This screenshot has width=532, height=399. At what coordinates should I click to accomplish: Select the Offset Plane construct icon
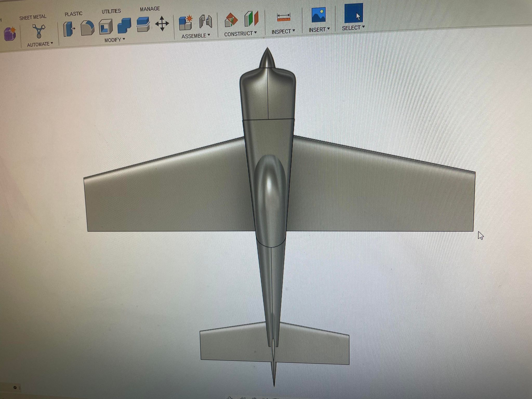pos(231,20)
